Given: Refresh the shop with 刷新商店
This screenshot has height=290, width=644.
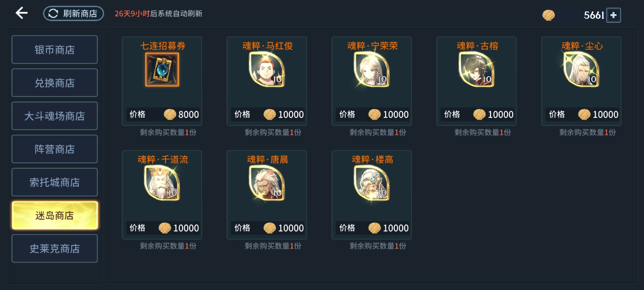Looking at the screenshot, I should (x=74, y=14).
